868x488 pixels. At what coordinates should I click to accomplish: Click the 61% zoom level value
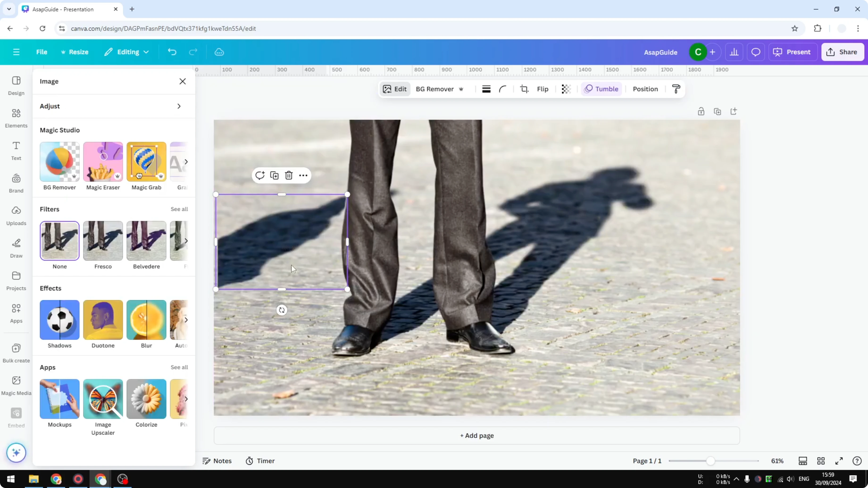pos(777,461)
